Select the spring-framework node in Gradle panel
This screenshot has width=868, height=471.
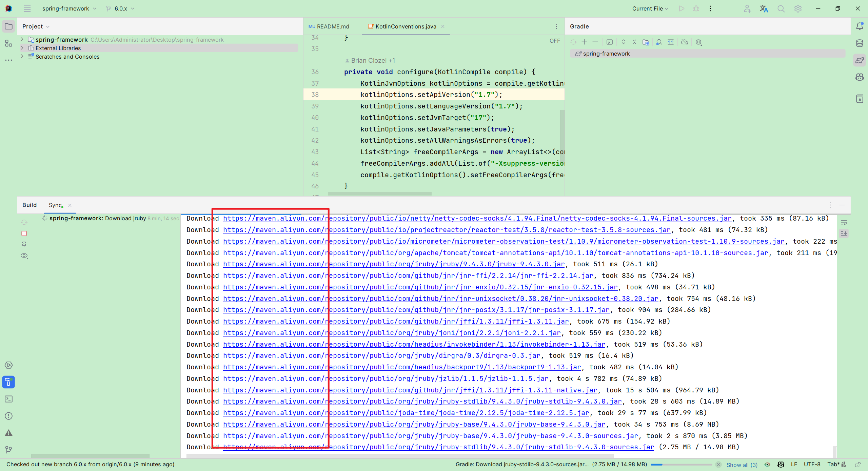[x=708, y=54]
